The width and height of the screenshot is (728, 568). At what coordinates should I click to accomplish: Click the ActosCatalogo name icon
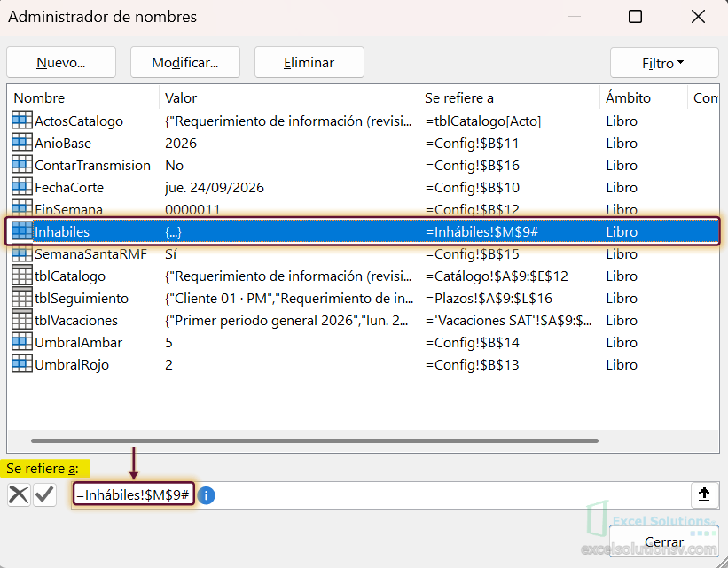point(22,121)
